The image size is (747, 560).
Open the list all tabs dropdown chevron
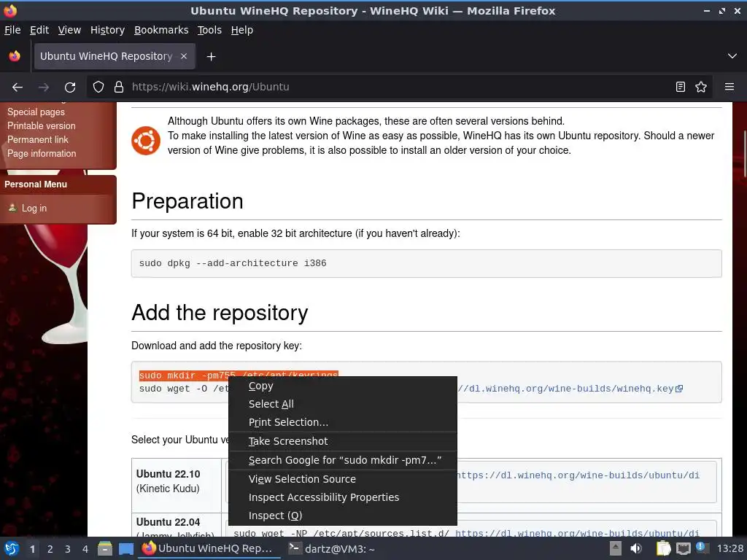tap(732, 56)
